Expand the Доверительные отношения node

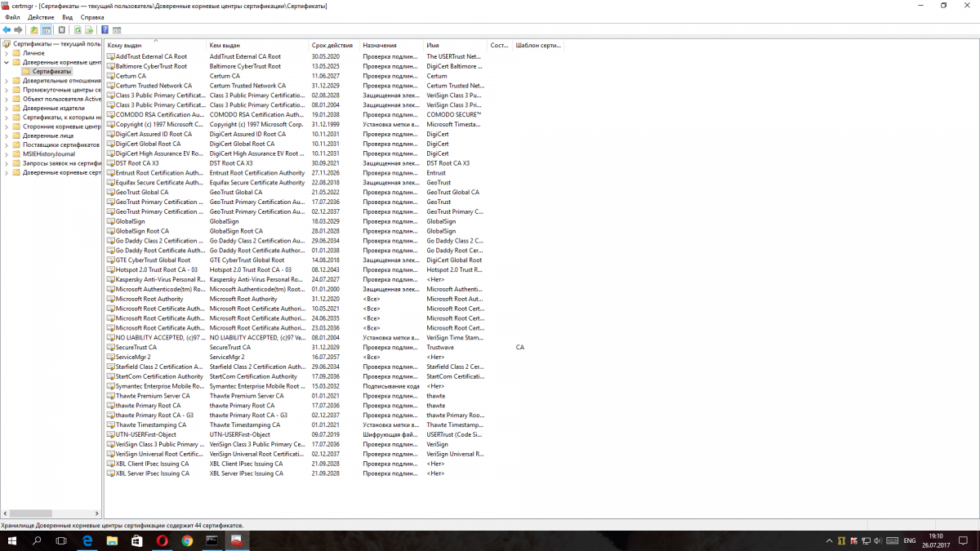coord(7,81)
